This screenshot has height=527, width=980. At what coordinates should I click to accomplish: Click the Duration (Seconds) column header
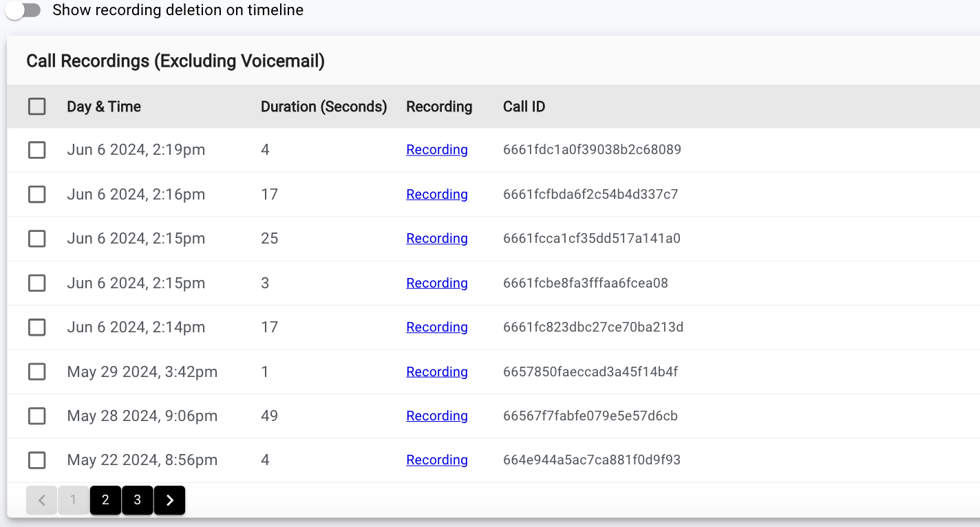324,107
